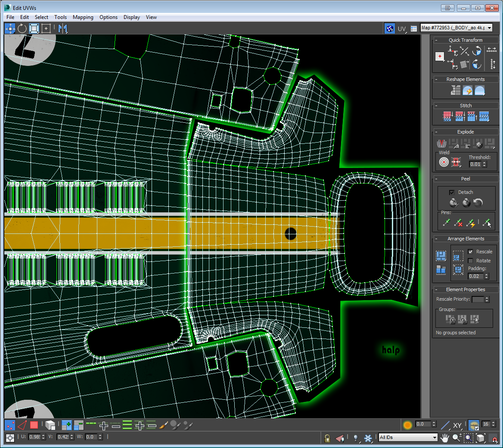Uncheck the Detach checkbox in Peel
The width and height of the screenshot is (503, 448).
452,192
